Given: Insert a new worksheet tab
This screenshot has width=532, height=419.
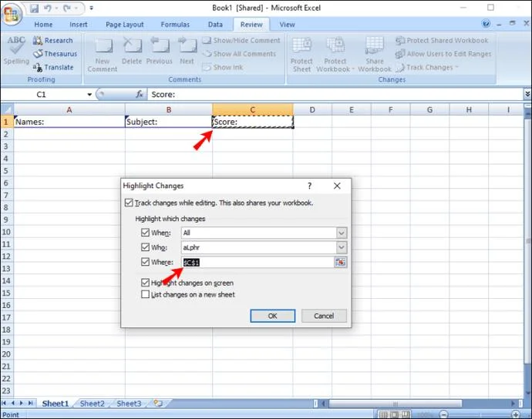Looking at the screenshot, I should [158, 403].
